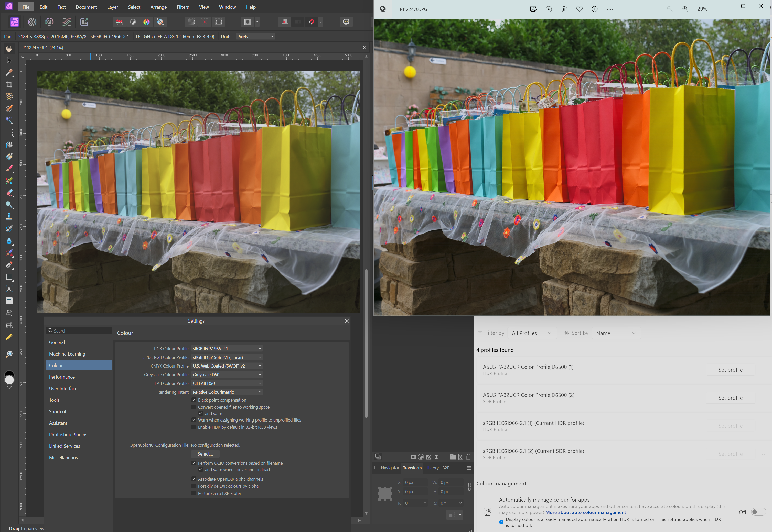The image size is (772, 532).
Task: Select the Crop tool in toolbar
Action: coord(9,84)
